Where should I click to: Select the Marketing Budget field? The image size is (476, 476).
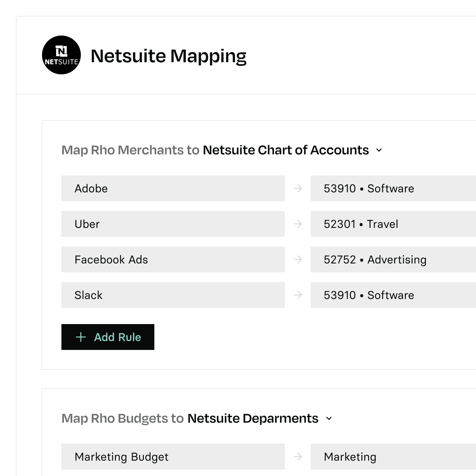click(x=173, y=457)
